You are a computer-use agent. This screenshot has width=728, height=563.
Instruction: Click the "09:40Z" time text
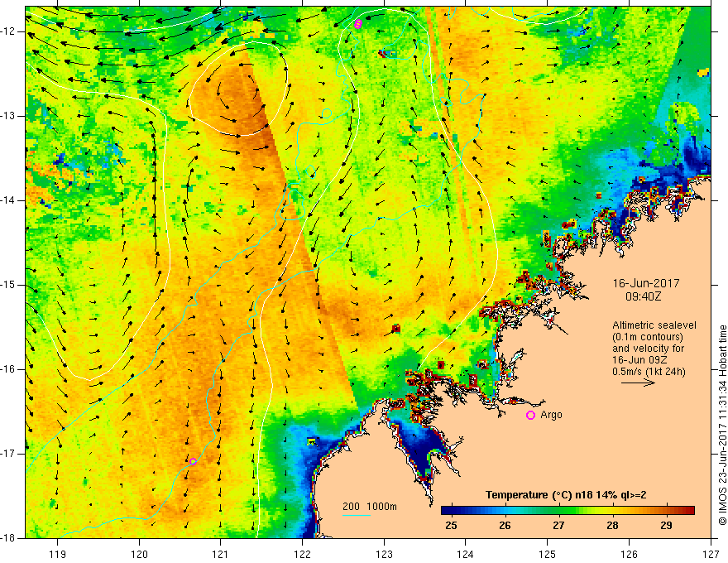coord(643,296)
